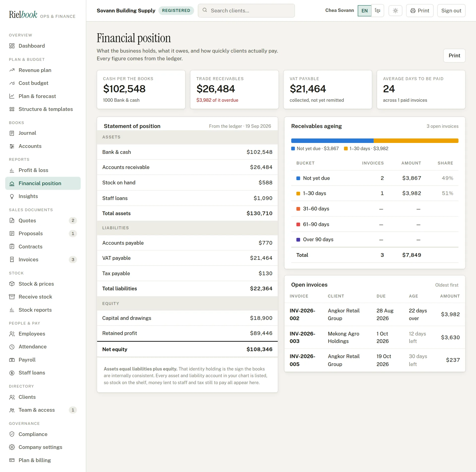Click Sign out

point(451,11)
